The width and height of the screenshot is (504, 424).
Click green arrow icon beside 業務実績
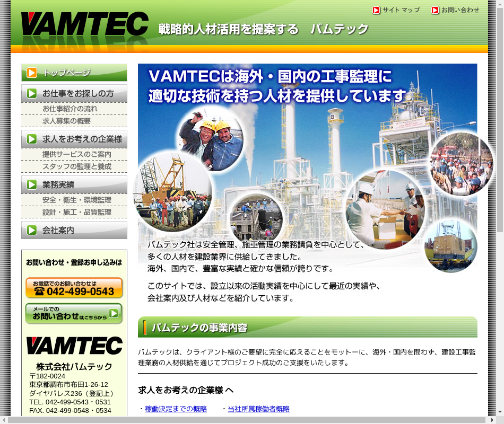(32, 185)
